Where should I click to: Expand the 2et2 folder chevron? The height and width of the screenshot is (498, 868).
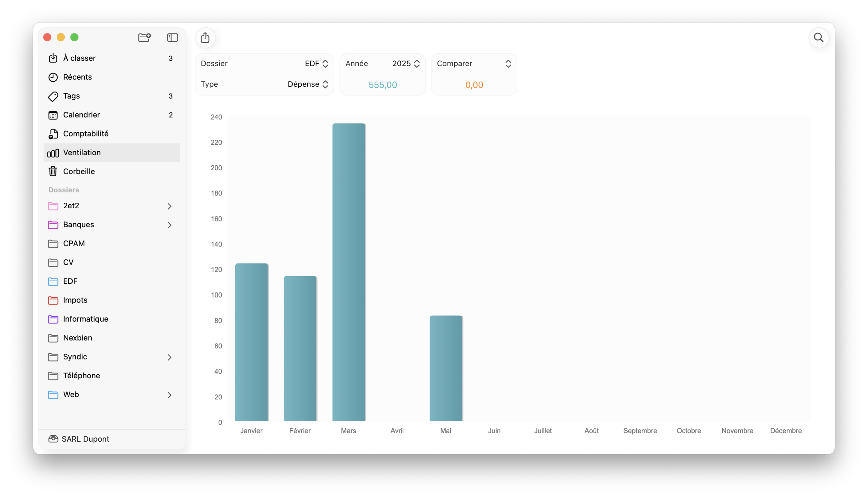pyautogui.click(x=169, y=206)
